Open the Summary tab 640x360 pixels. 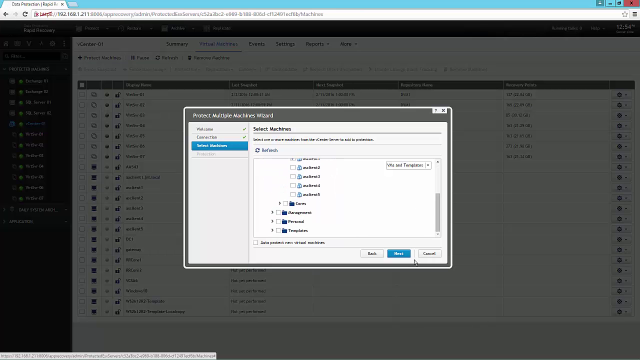(x=177, y=44)
